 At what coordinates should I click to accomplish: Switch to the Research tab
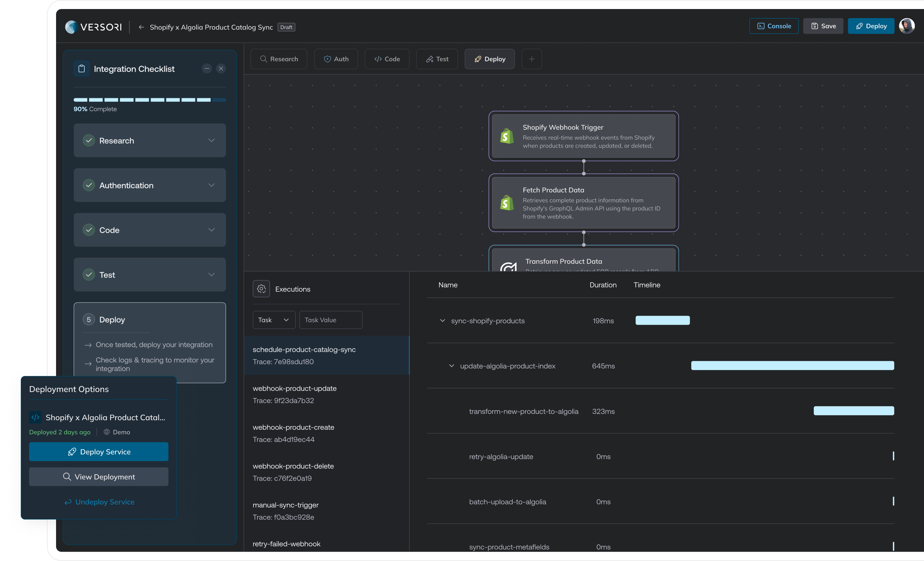coord(279,59)
